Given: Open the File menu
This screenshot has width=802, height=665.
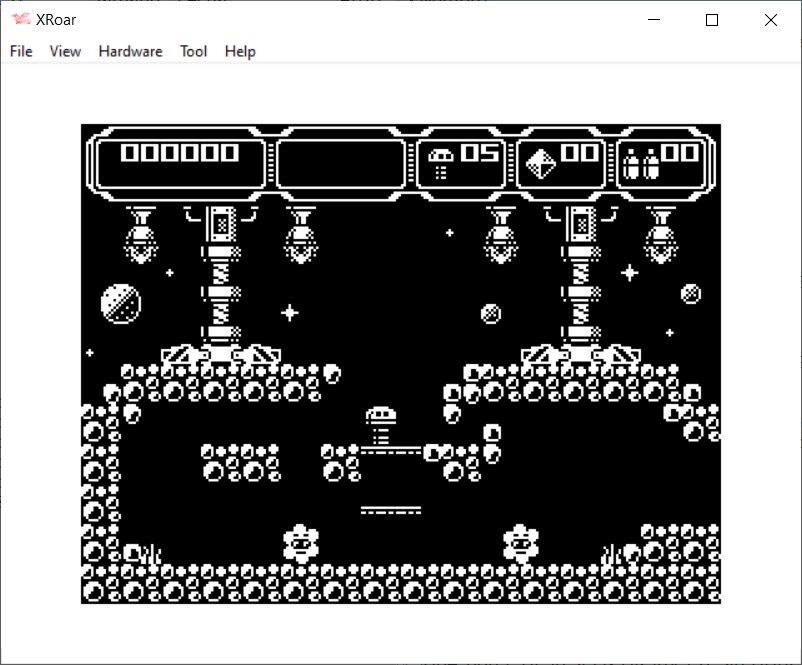Looking at the screenshot, I should pos(21,51).
